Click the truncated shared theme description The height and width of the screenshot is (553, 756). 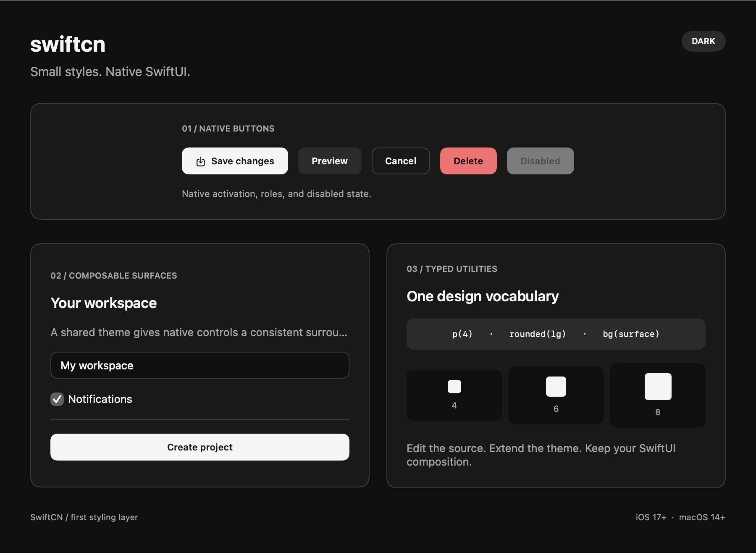[199, 332]
